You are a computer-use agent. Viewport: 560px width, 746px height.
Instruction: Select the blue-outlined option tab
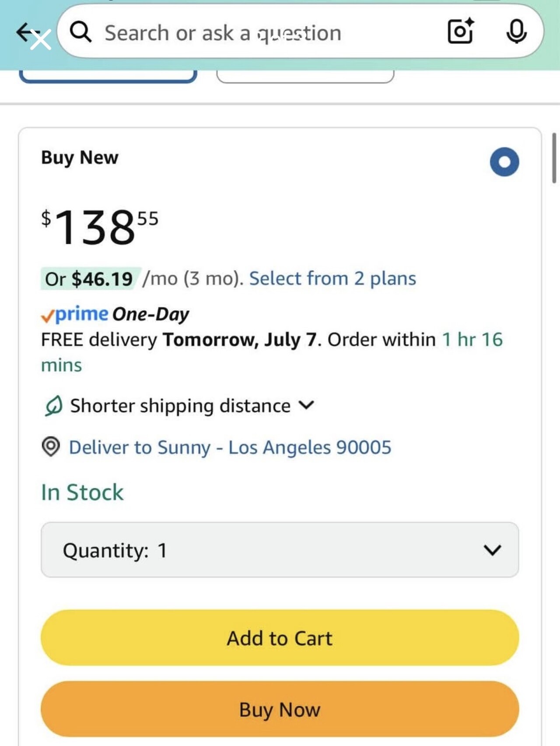(108, 76)
